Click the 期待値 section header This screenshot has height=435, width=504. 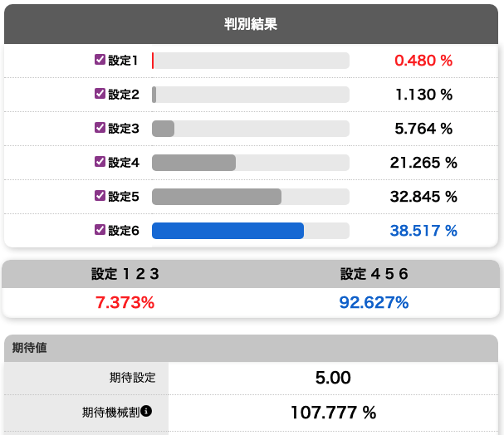point(30,349)
